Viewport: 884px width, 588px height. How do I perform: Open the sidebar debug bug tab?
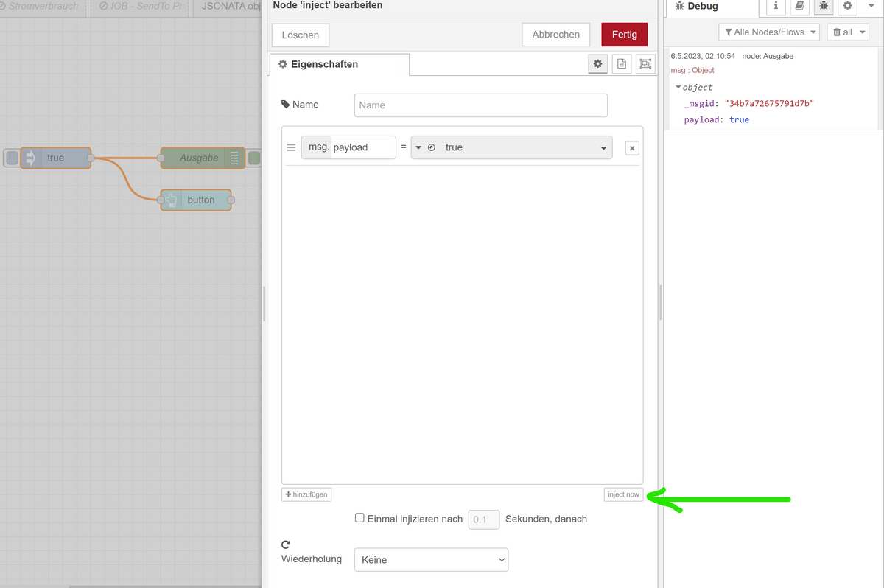click(824, 7)
